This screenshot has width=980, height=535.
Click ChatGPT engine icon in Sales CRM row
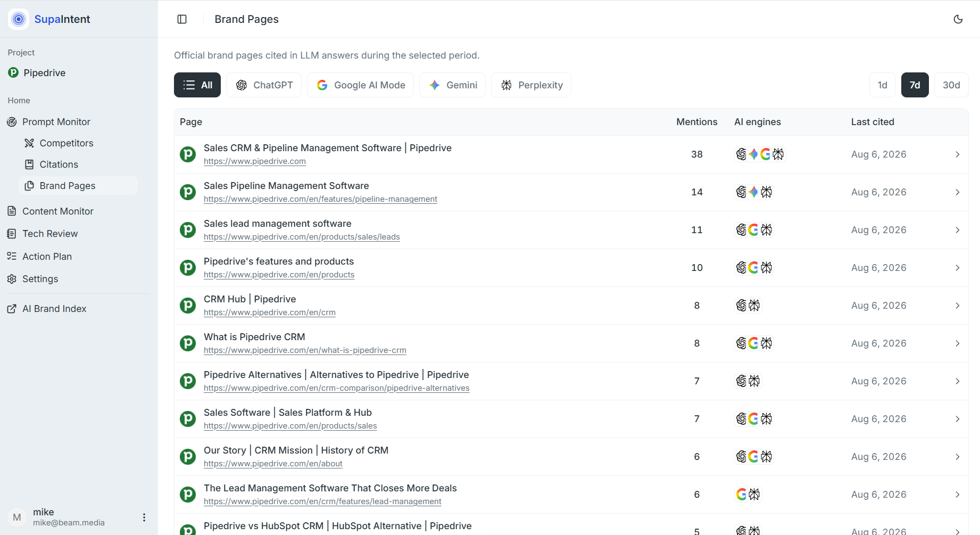[x=741, y=154]
